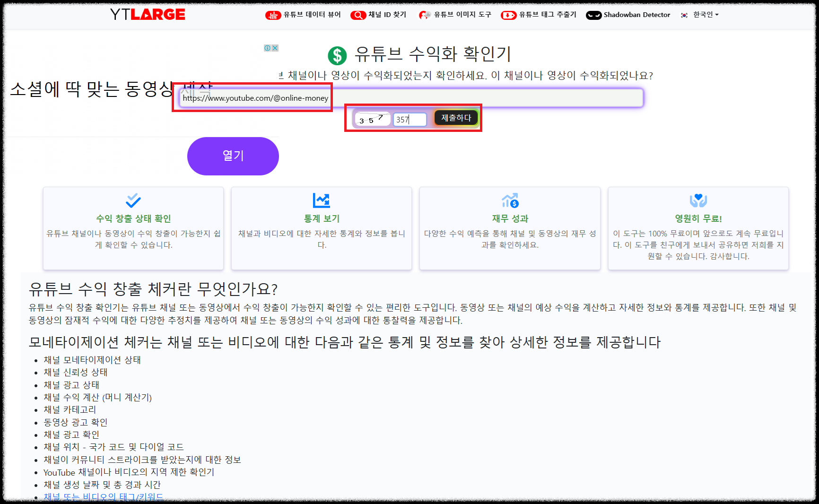This screenshot has height=504, width=819.
Task: Click the 유튜브 수익 창출 체커란 무엇인가요? heading
Action: click(153, 288)
